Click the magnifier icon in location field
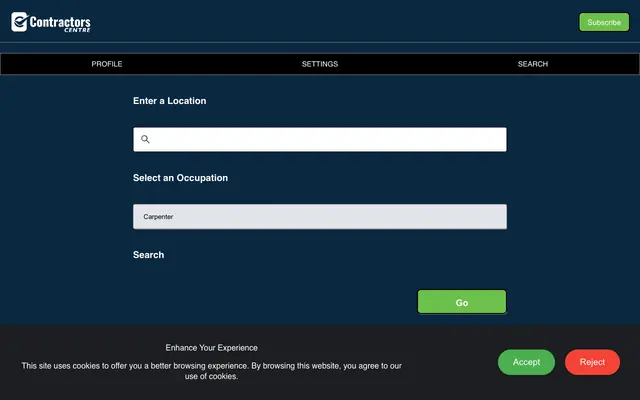Screen dimensions: 640x400 click(145, 139)
